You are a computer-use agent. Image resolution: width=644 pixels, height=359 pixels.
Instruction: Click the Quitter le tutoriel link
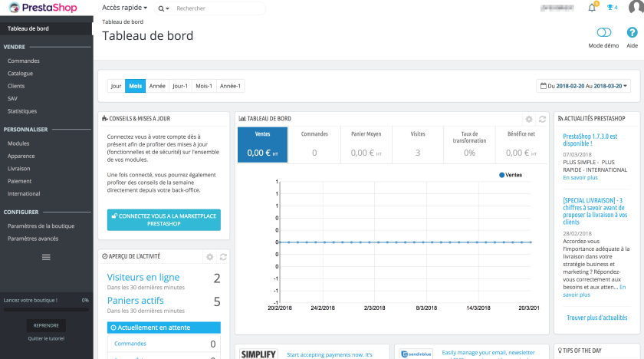46,338
